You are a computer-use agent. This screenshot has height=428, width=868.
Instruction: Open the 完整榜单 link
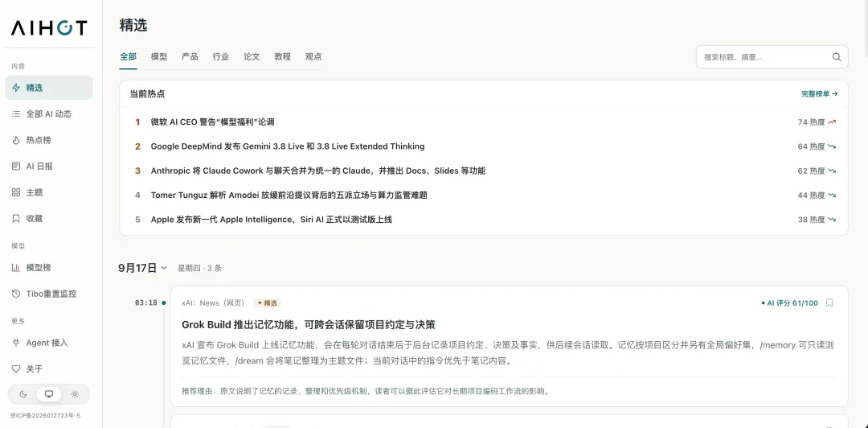click(x=819, y=93)
